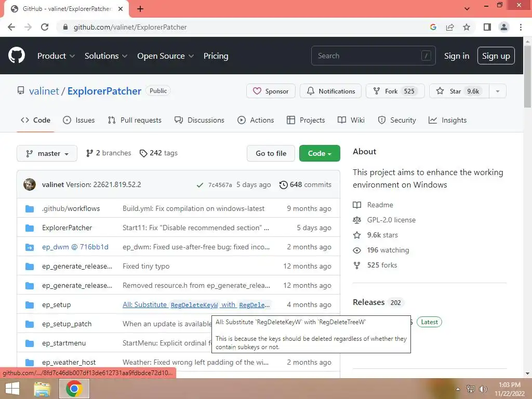The width and height of the screenshot is (532, 399).
Task: Expand the Open Source menu
Action: [166, 56]
